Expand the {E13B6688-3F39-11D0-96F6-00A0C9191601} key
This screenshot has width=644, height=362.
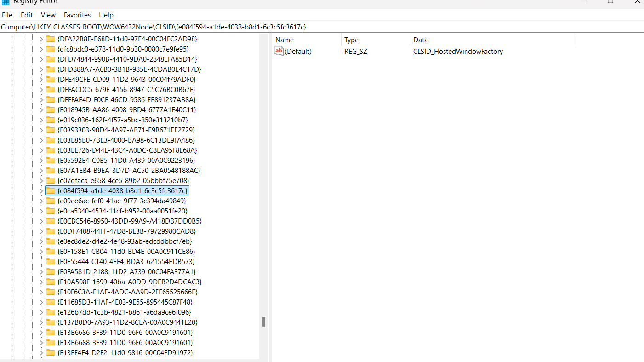coord(41,342)
